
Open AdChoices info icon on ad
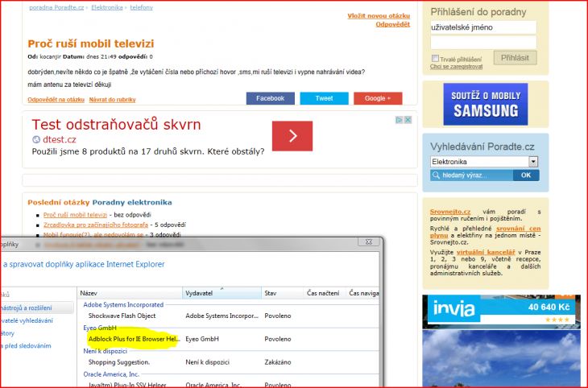400,120
